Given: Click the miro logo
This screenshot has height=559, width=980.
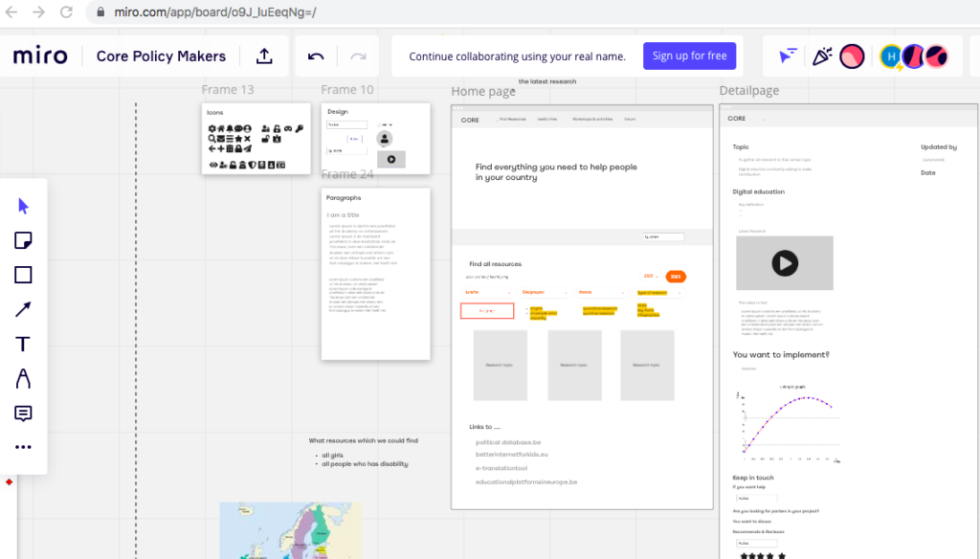Looking at the screenshot, I should click(40, 56).
